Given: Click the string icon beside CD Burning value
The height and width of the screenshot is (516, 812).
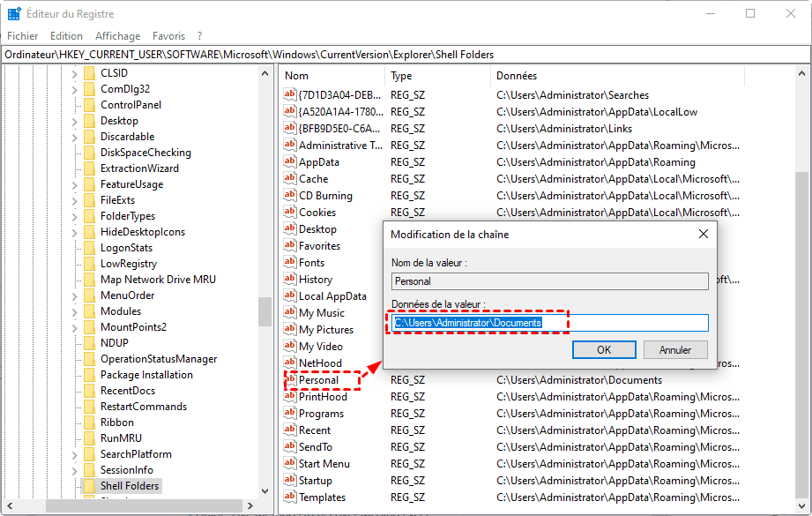Looking at the screenshot, I should 289,195.
